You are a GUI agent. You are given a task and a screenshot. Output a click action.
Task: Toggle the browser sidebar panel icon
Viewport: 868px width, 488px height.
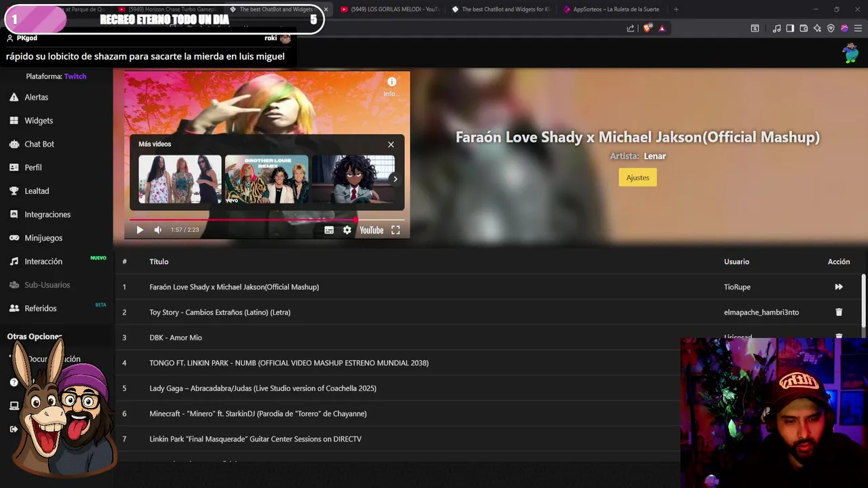pyautogui.click(x=790, y=28)
